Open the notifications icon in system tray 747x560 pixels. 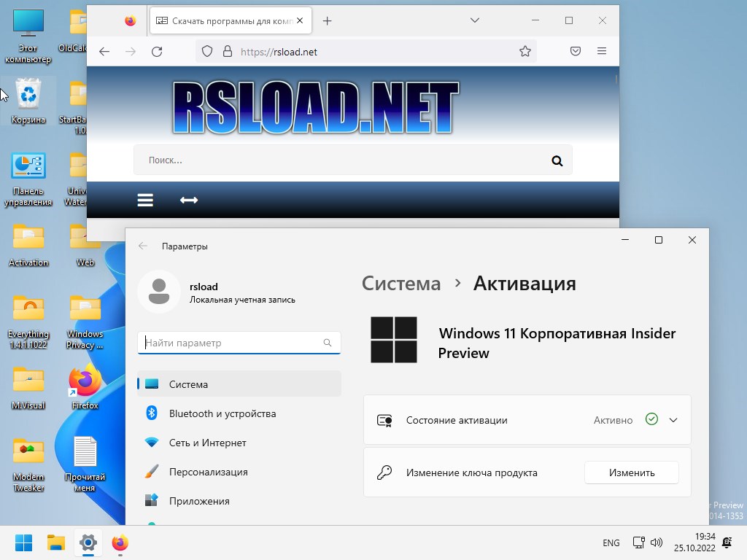(727, 542)
